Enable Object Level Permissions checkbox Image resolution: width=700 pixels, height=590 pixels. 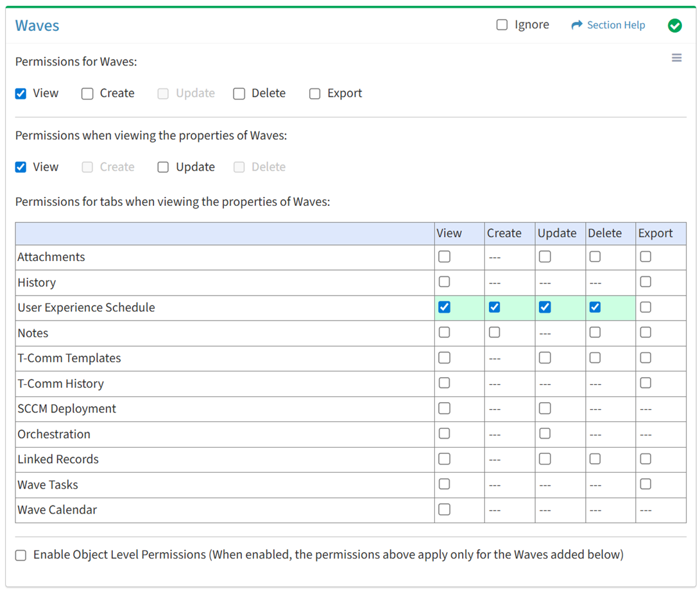coord(21,555)
